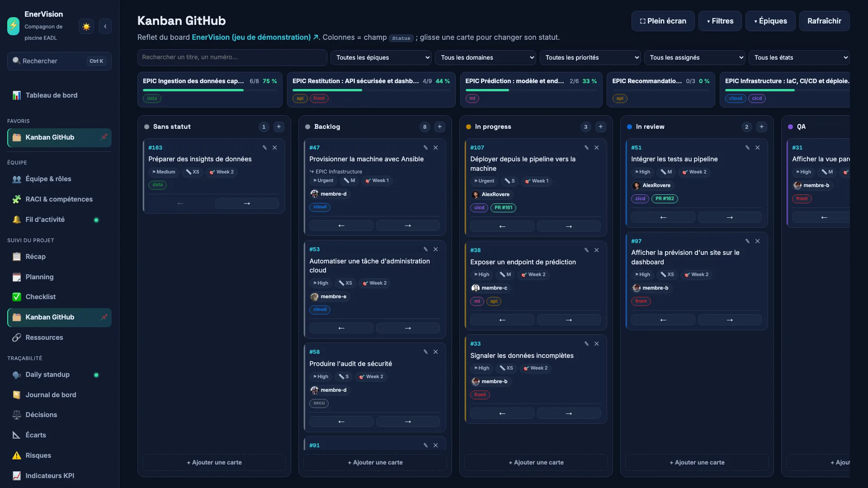This screenshot has width=868, height=488.
Task: Delete card #58 with the X icon
Action: 436,352
